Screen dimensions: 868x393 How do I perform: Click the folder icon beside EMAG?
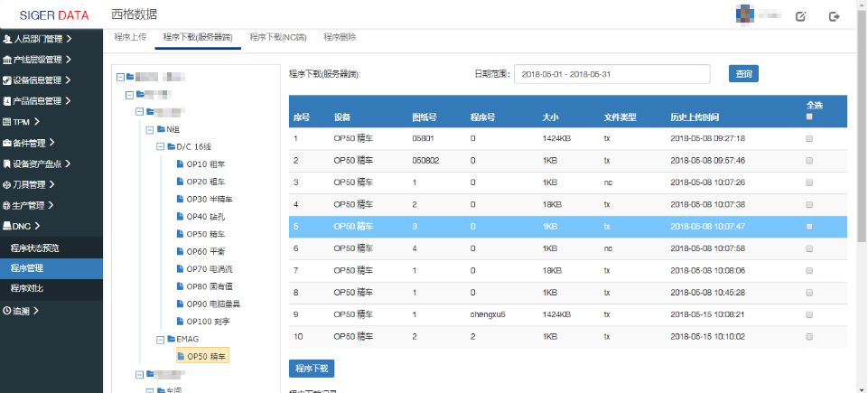(x=170, y=339)
